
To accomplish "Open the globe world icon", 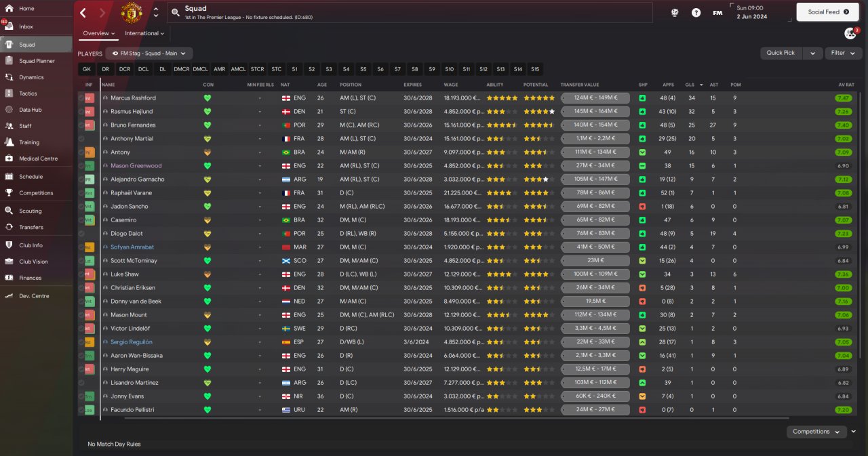I will [x=675, y=12].
